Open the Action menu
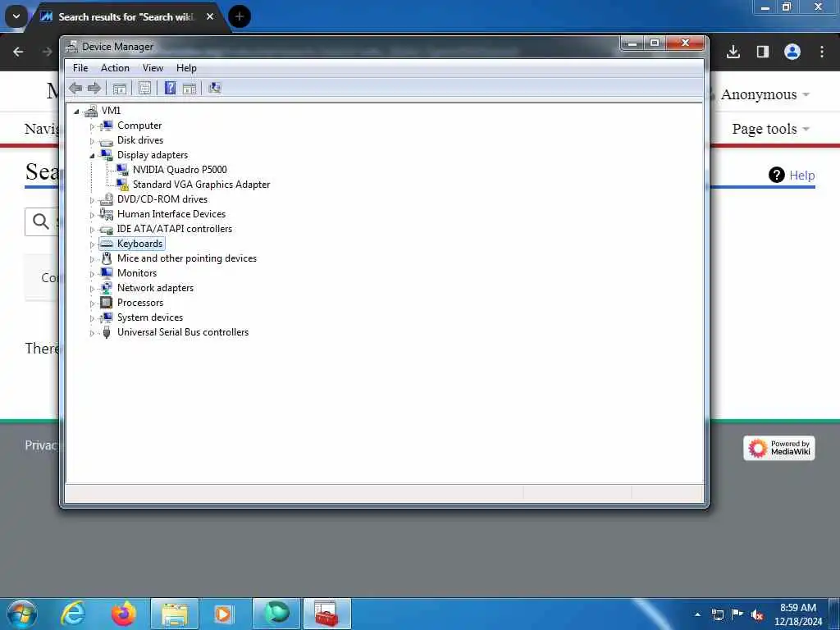 (115, 68)
